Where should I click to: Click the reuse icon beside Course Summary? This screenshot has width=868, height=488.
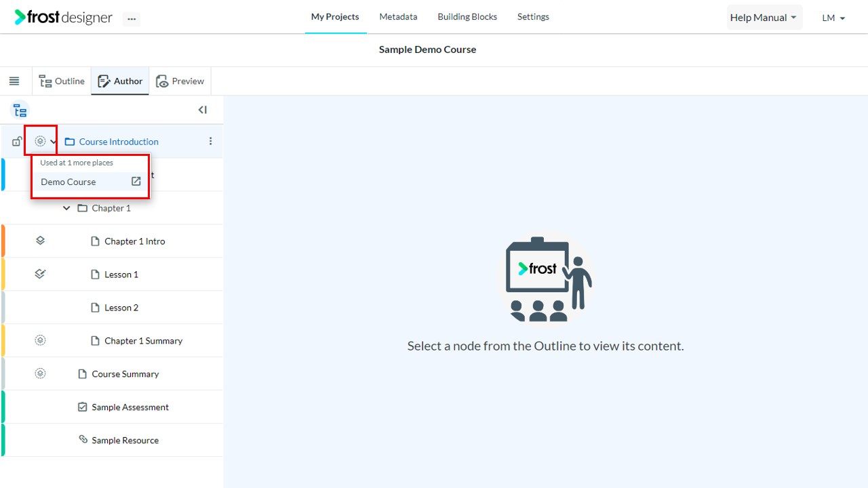pos(40,373)
